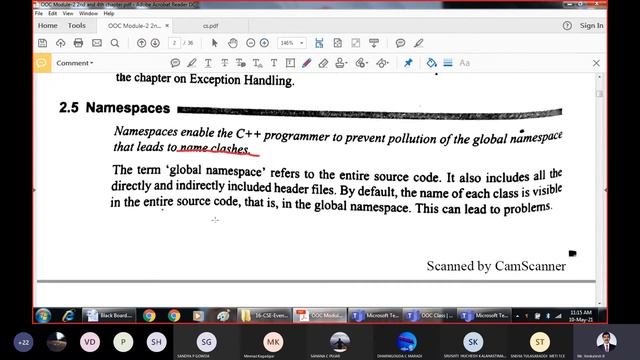This screenshot has width=640, height=360.
Task: Switch to the Home tab
Action: tap(48, 25)
